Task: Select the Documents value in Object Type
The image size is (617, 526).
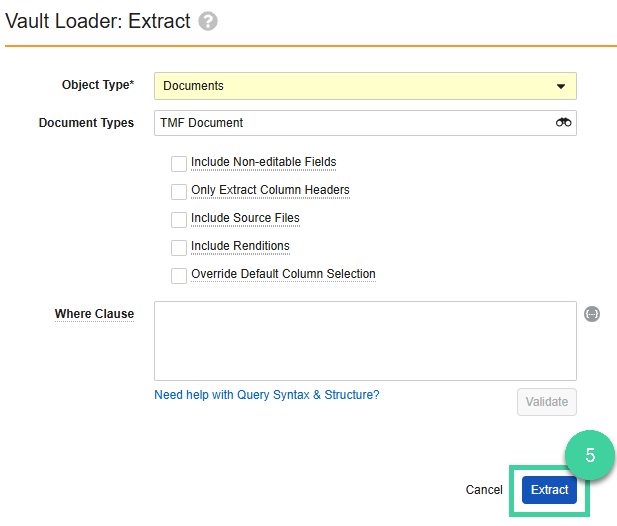Action: [x=193, y=86]
